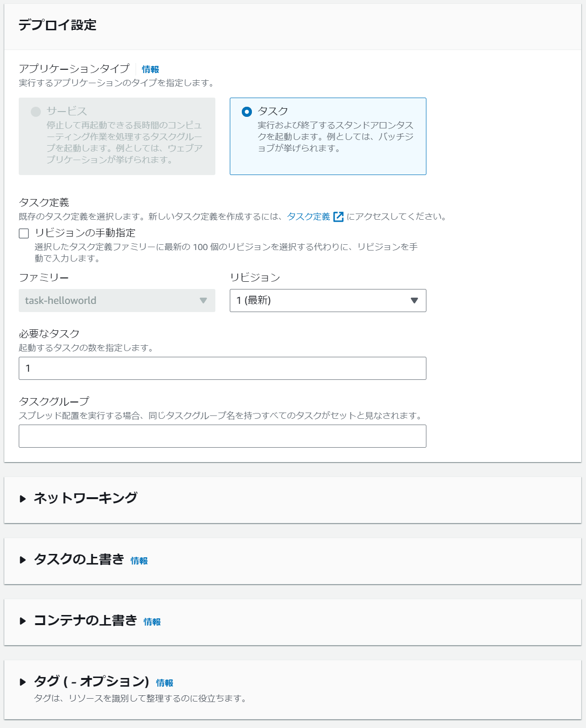
Task: Open 情報 link next to タスクの上書き
Action: (x=139, y=561)
